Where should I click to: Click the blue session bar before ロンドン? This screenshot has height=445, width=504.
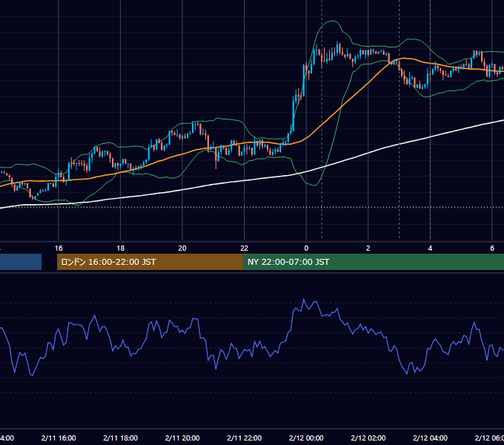(21, 262)
